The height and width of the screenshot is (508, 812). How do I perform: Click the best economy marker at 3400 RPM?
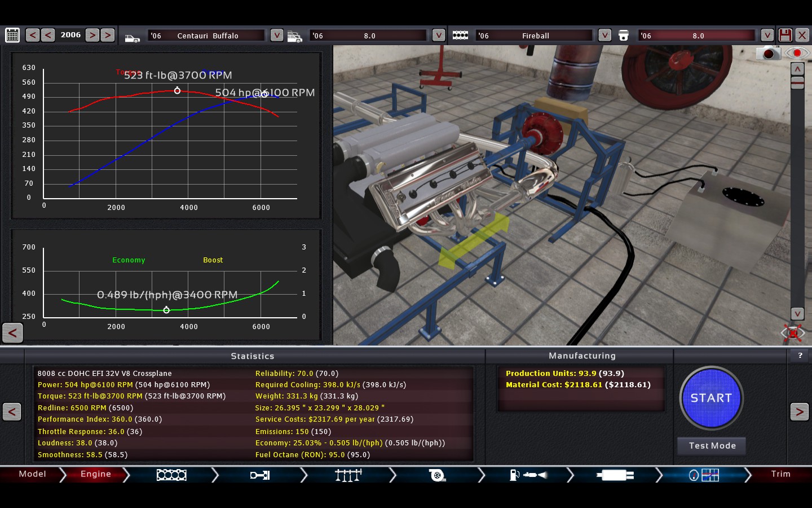click(x=166, y=310)
